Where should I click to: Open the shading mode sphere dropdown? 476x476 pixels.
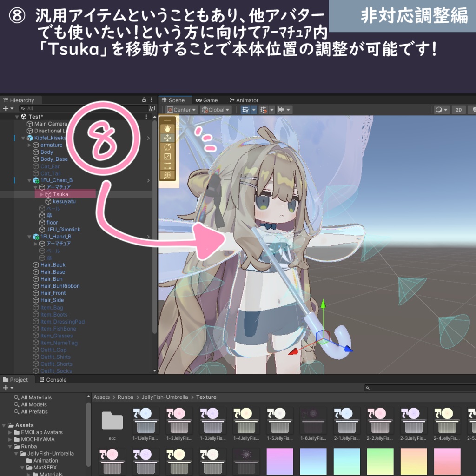pos(441,110)
